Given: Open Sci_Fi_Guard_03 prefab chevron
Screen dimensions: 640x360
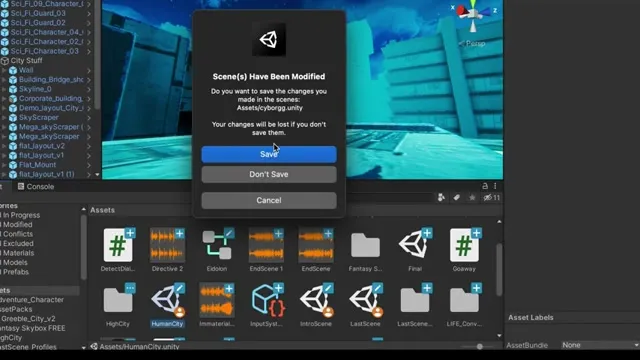Looking at the screenshot, I should 89,13.
